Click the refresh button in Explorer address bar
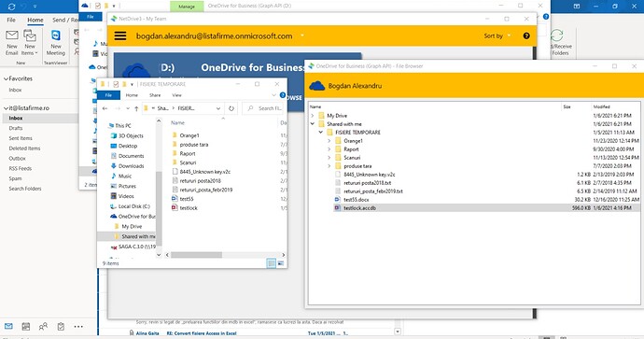This screenshot has height=339, width=644. 231,108
